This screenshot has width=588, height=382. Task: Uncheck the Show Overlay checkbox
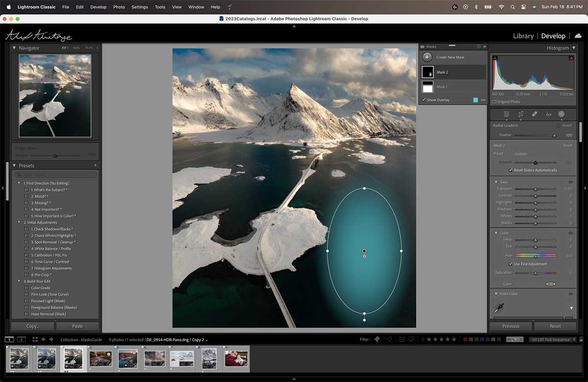[x=424, y=100]
